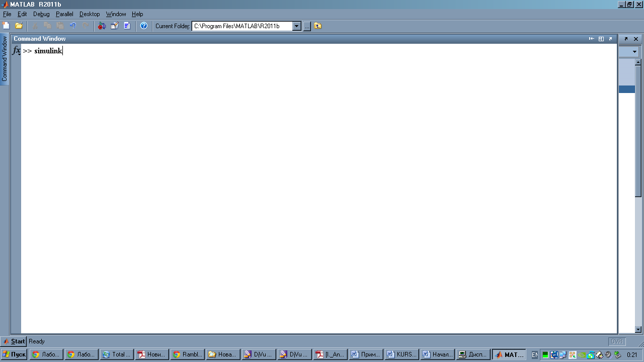
Task: Click the Open file toolbar icon
Action: tap(19, 26)
